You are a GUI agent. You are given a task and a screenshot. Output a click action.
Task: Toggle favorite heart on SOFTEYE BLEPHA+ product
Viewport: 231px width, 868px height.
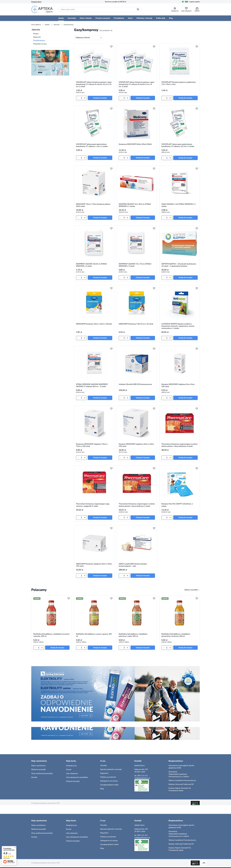click(197, 228)
